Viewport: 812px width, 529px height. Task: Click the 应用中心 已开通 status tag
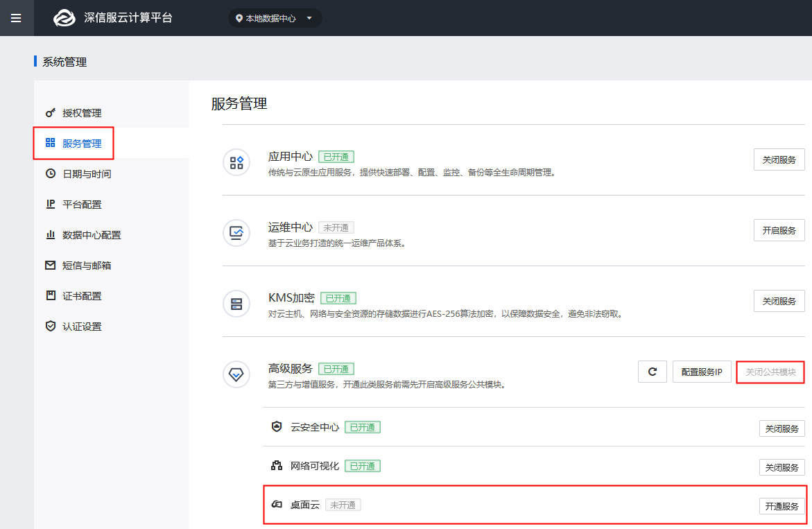[x=336, y=157]
